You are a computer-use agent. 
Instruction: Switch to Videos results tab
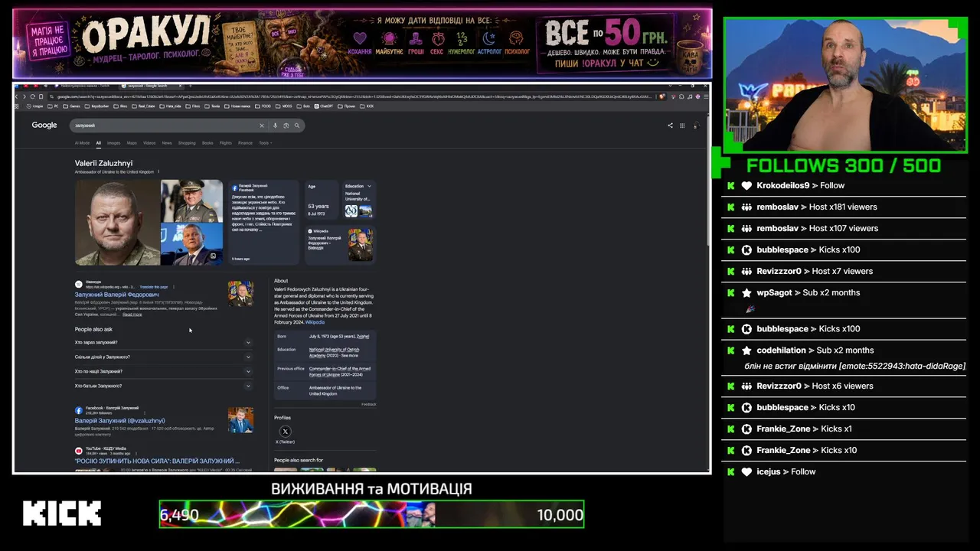pyautogui.click(x=149, y=143)
